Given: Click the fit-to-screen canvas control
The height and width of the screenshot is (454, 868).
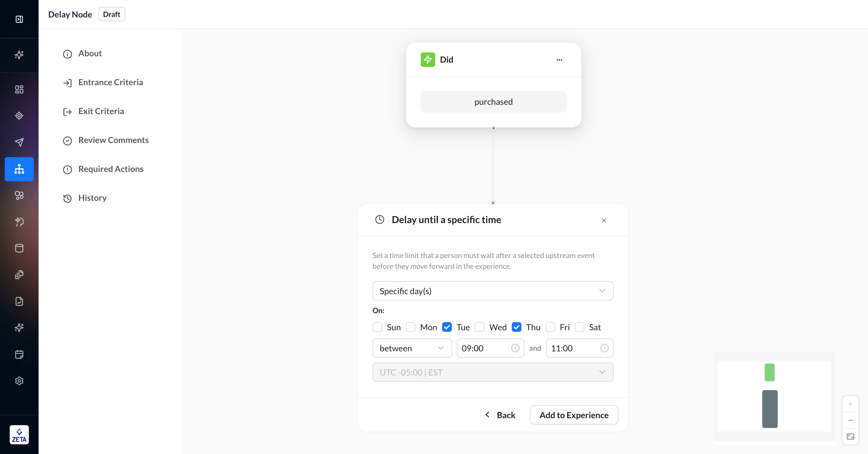Looking at the screenshot, I should [850, 437].
